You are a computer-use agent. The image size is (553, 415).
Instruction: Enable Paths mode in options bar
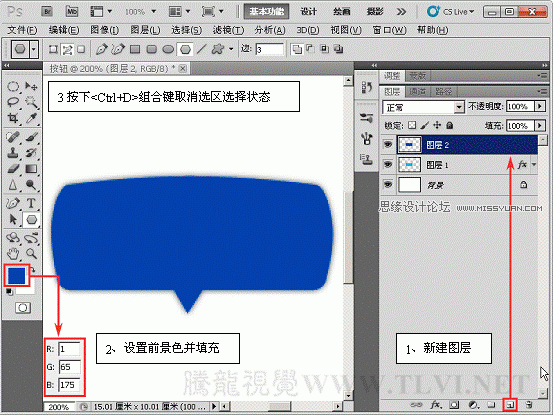[x=67, y=49]
